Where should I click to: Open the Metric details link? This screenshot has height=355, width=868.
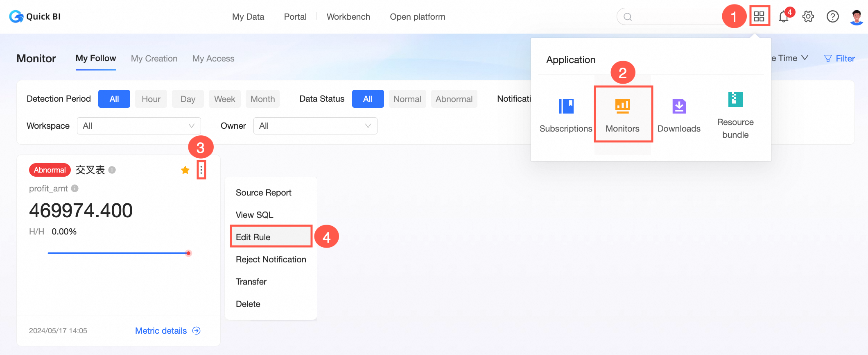pos(161,331)
